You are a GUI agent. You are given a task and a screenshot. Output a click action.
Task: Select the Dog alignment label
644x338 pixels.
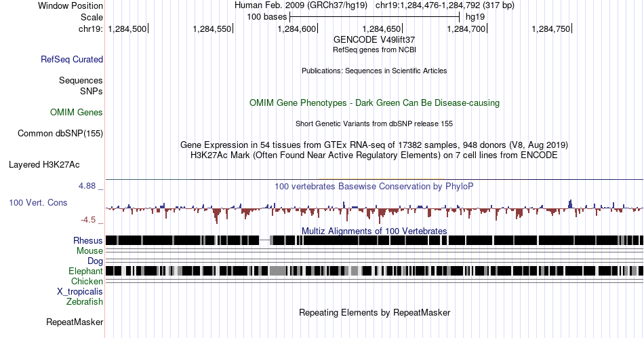point(96,261)
